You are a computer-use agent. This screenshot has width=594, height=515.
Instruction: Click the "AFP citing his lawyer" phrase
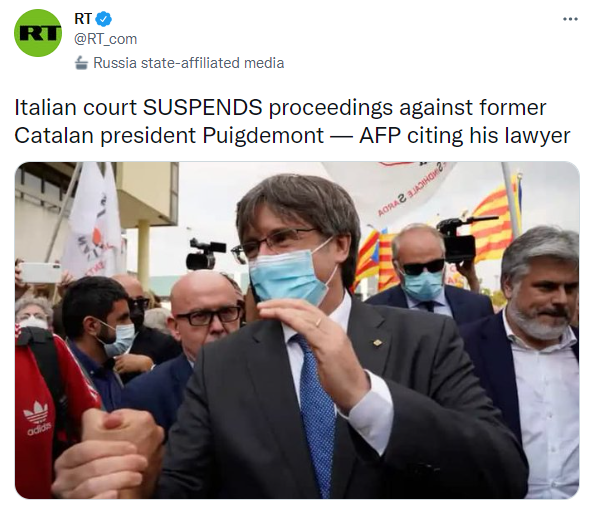(464, 135)
